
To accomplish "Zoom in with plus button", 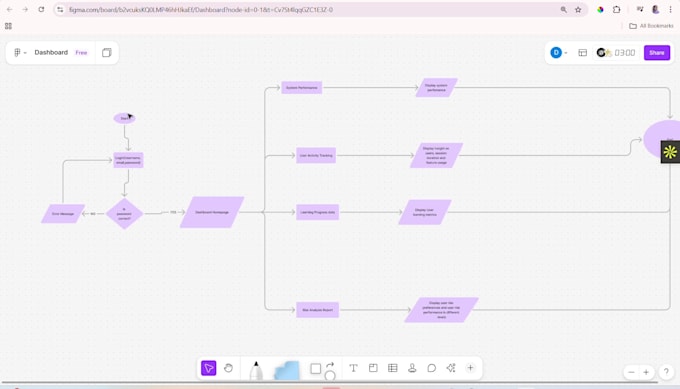I will pyautogui.click(x=646, y=372).
